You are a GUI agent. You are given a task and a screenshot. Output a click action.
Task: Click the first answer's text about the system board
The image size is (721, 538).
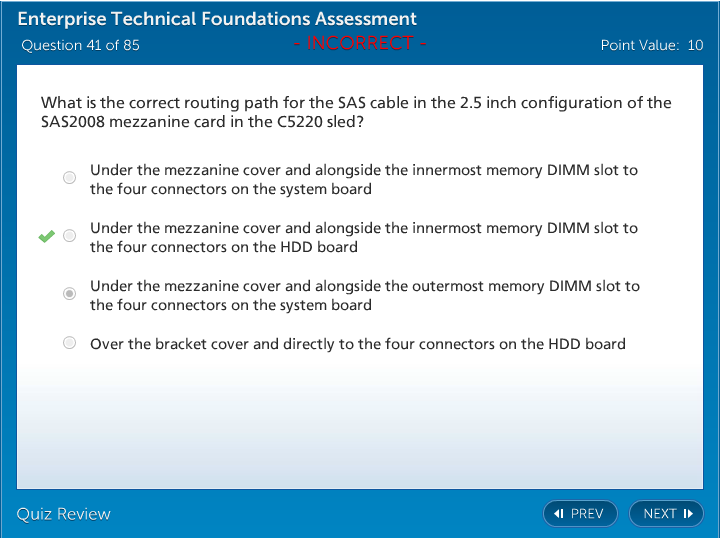point(363,179)
